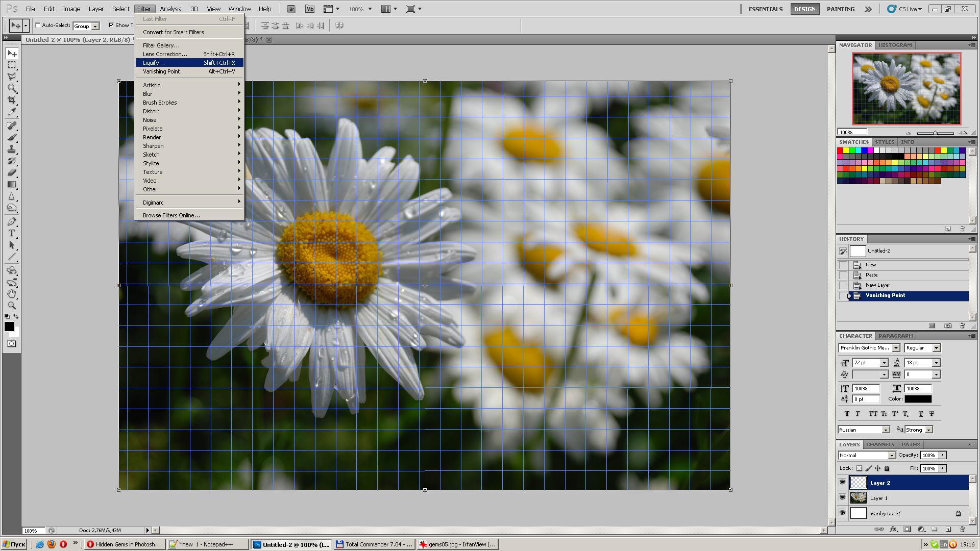This screenshot has width=980, height=551.
Task: Click the Add layer style fx icon
Action: click(x=893, y=530)
